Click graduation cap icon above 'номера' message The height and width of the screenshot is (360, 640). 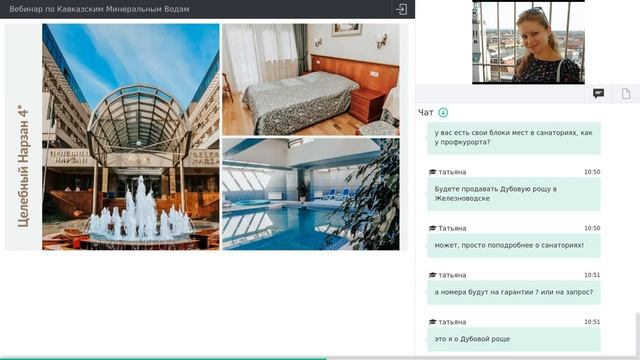pos(432,275)
